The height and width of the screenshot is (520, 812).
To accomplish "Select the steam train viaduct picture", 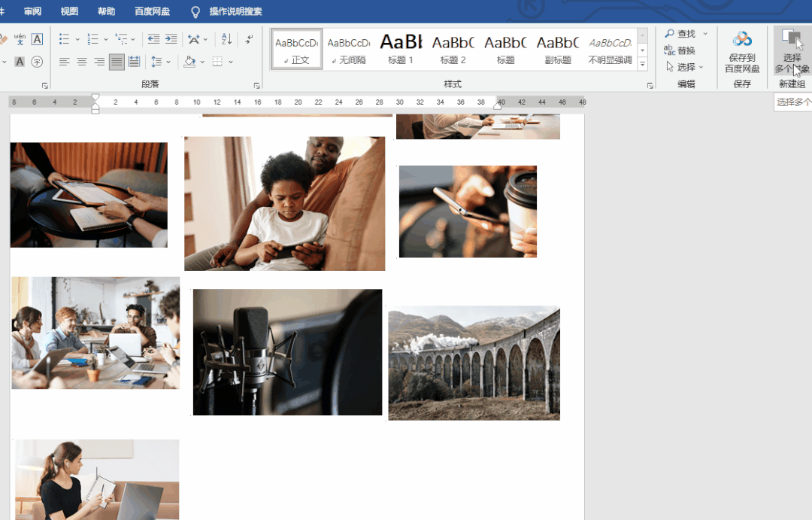I will [x=474, y=363].
